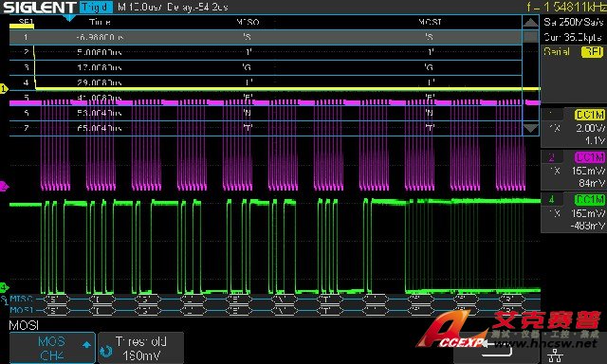Image resolution: width=607 pixels, height=364 pixels.
Task: Toggle the green channel 4 info box
Action: point(573,212)
